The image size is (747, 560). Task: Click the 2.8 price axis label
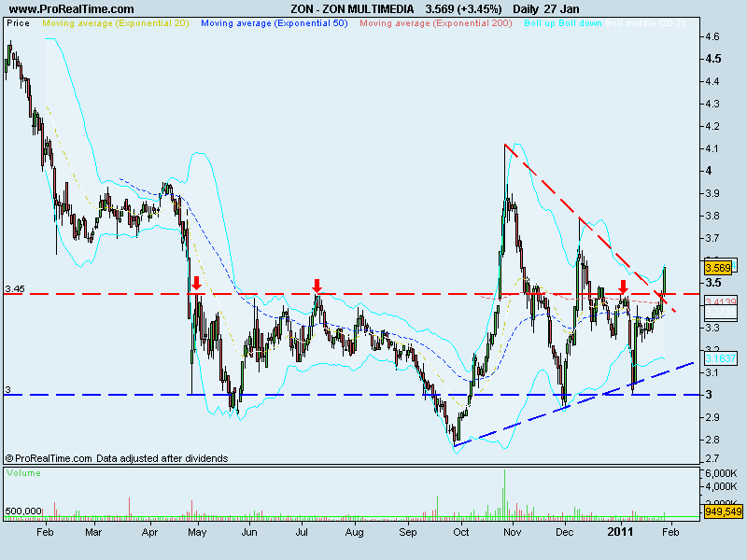[x=712, y=440]
